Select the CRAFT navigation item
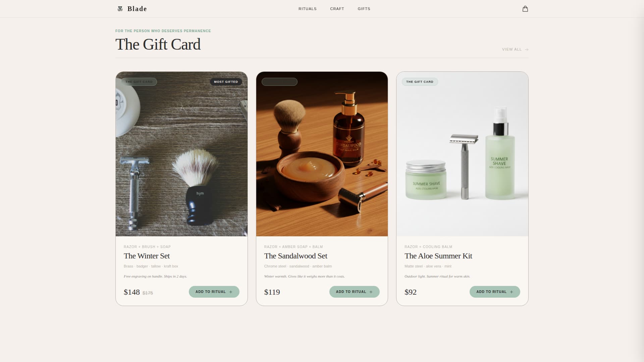 [x=337, y=9]
